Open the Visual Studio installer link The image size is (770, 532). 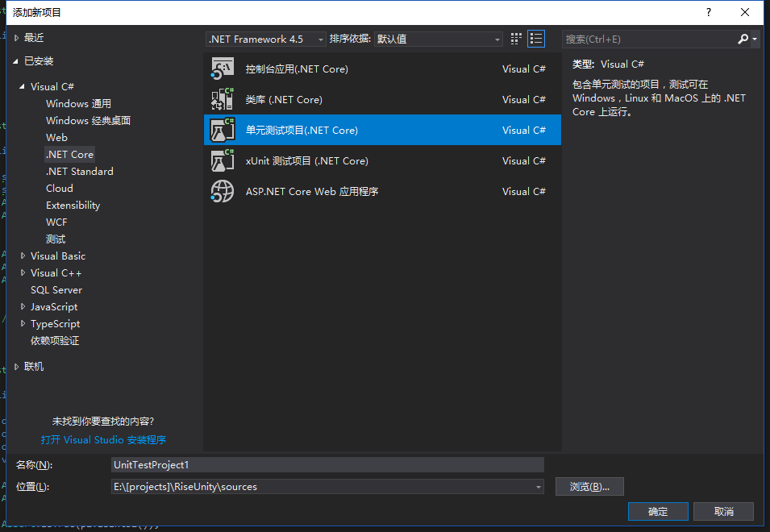tap(103, 440)
